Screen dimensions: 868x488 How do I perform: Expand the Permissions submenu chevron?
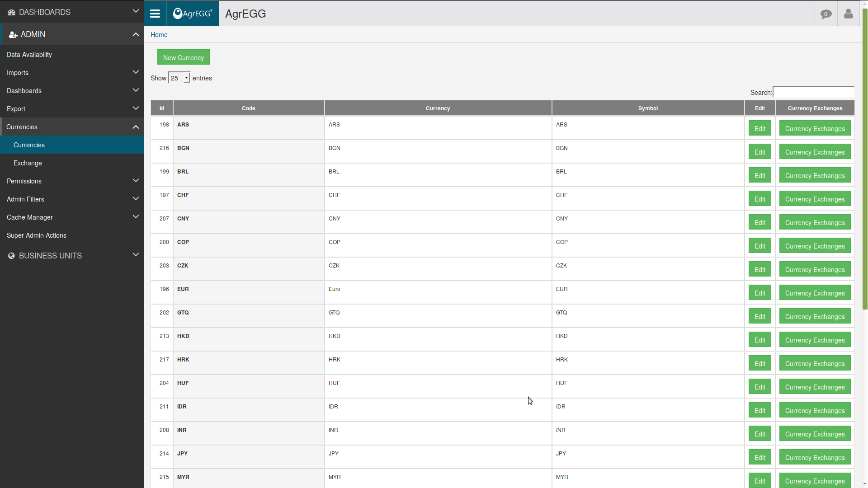pos(136,180)
